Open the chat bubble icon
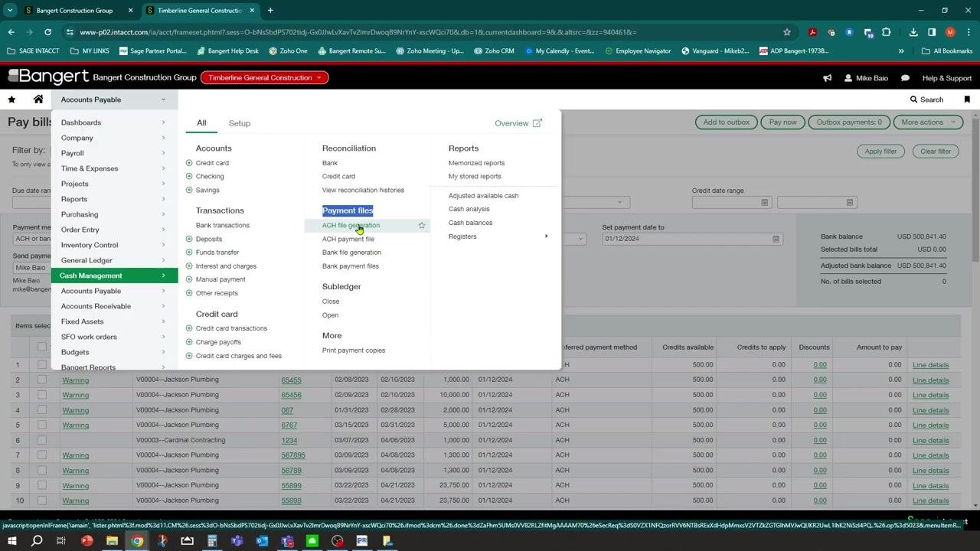 pyautogui.click(x=905, y=78)
